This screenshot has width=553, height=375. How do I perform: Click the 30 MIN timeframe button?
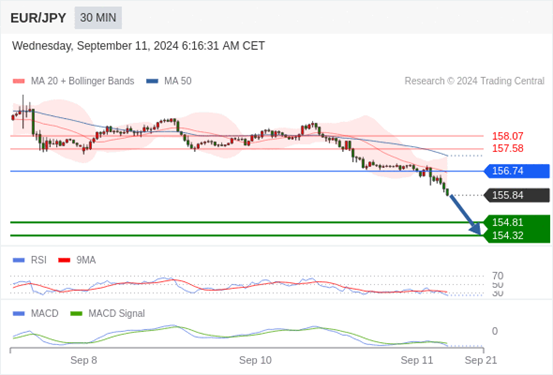point(98,18)
